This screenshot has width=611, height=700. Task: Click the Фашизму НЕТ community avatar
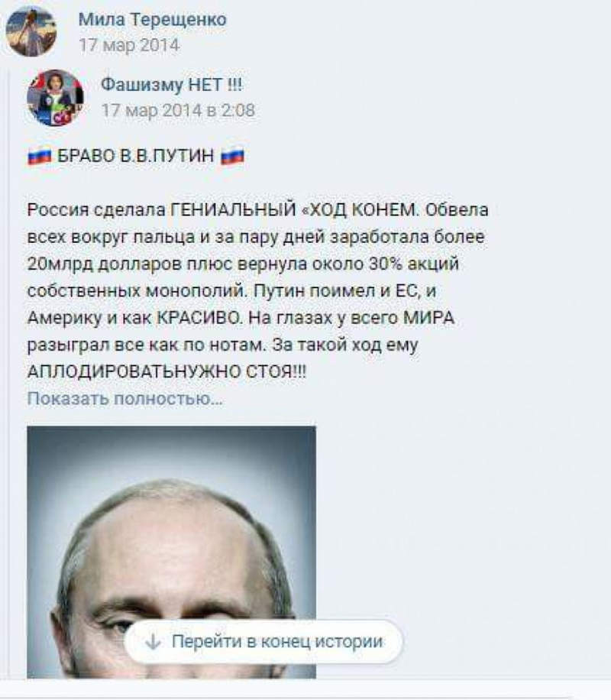55,98
